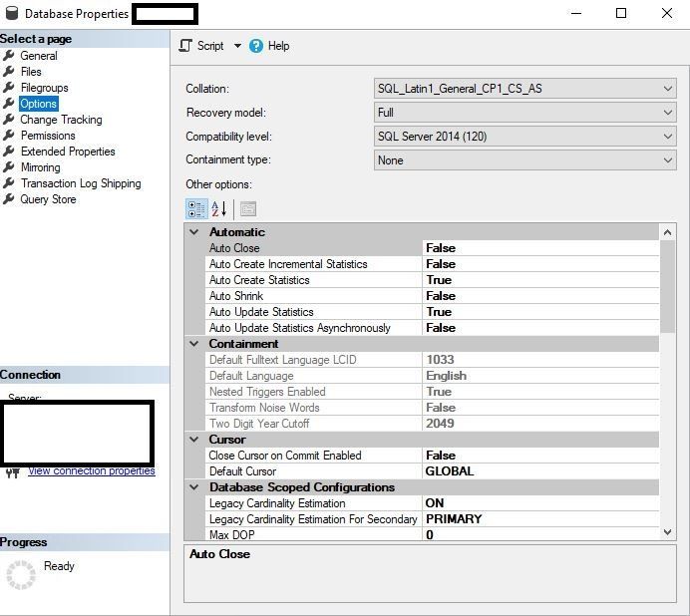Collapse the Cursor section

pyautogui.click(x=194, y=440)
